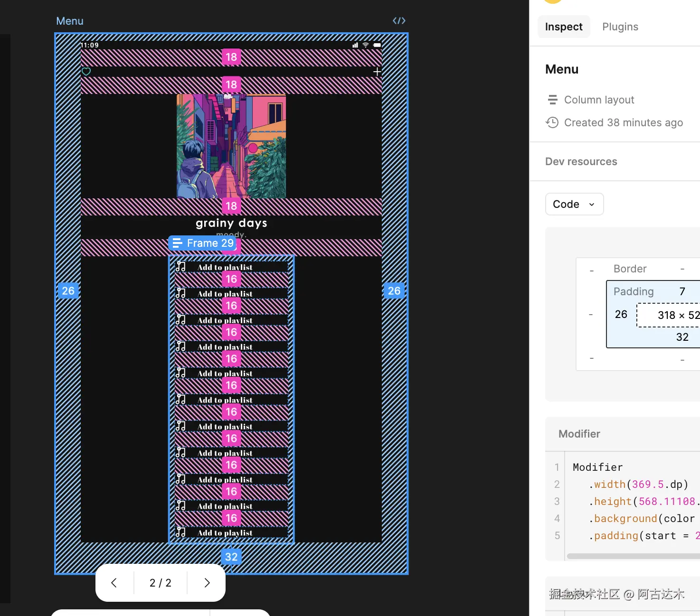The height and width of the screenshot is (616, 700).
Task: Select the plus icon at design top right
Action: coord(377,72)
